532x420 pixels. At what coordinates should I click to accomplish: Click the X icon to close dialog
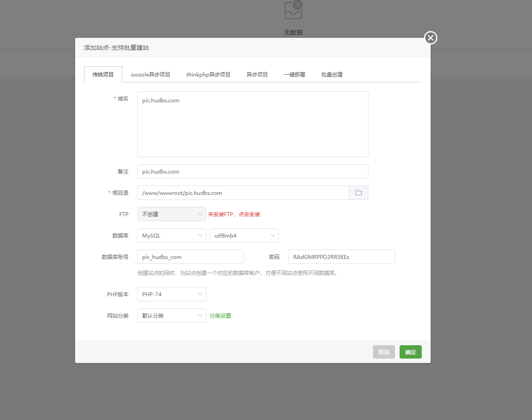pyautogui.click(x=430, y=38)
